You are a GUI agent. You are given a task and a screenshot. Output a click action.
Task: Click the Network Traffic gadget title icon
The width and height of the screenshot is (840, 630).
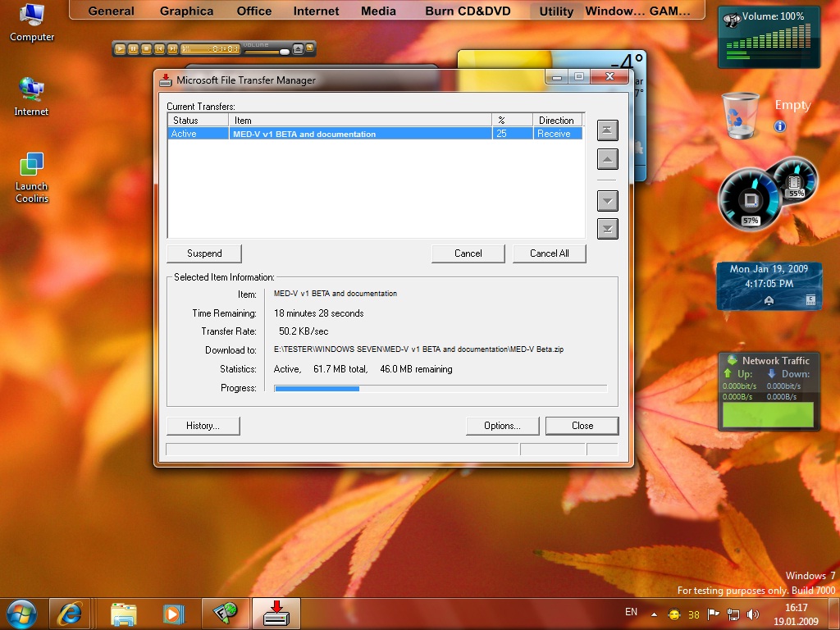(732, 360)
